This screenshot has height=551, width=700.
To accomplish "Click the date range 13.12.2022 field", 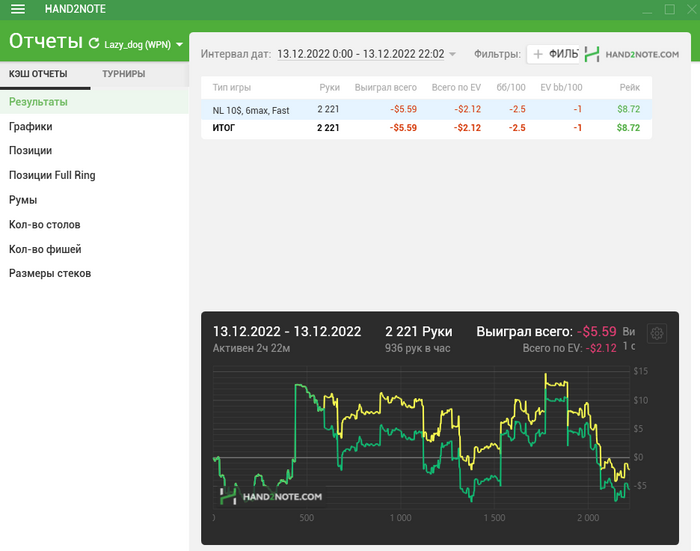I will tap(361, 54).
